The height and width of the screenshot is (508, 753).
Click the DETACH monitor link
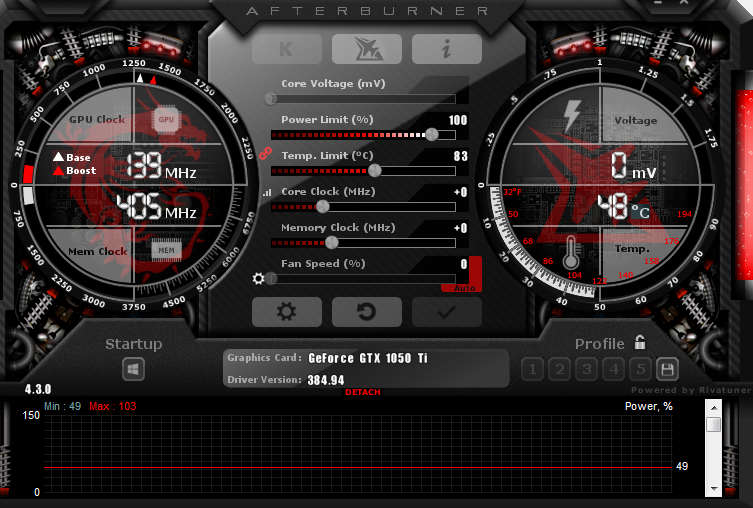click(x=363, y=392)
